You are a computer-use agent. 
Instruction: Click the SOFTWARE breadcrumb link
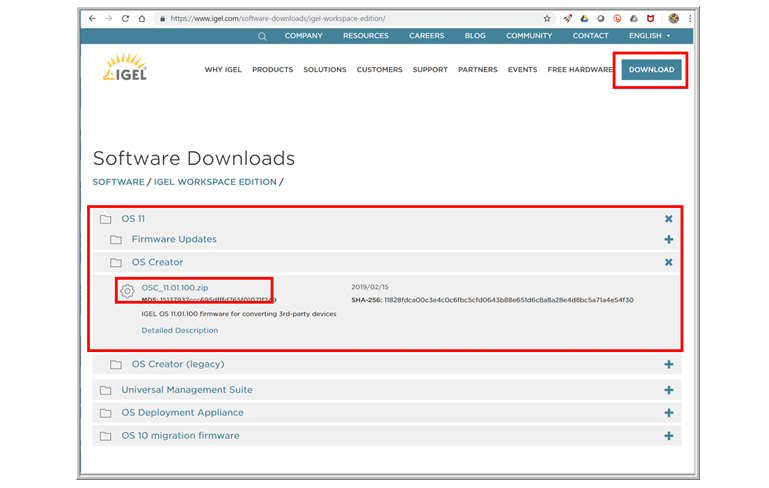[119, 182]
